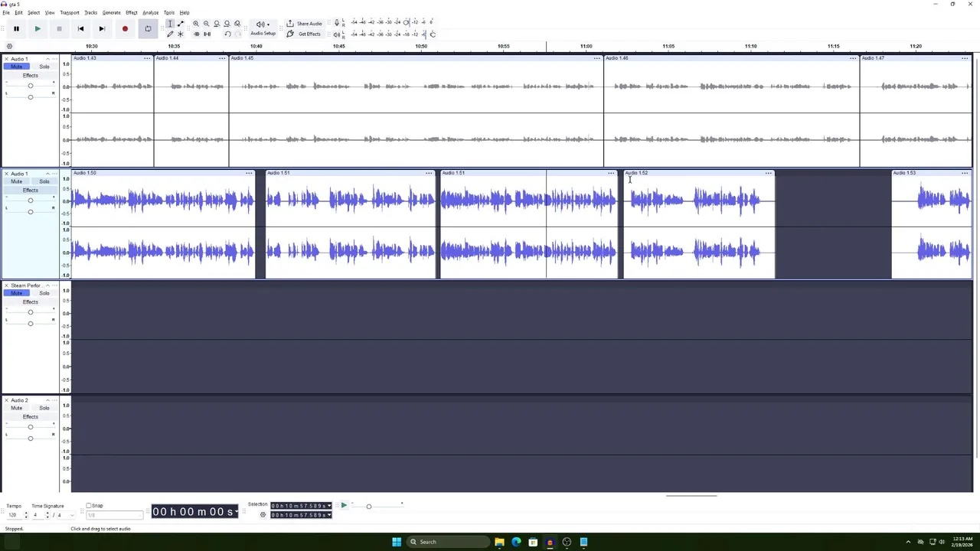This screenshot has height=551, width=980.
Task: Click the Share Audio button
Action: (x=305, y=24)
